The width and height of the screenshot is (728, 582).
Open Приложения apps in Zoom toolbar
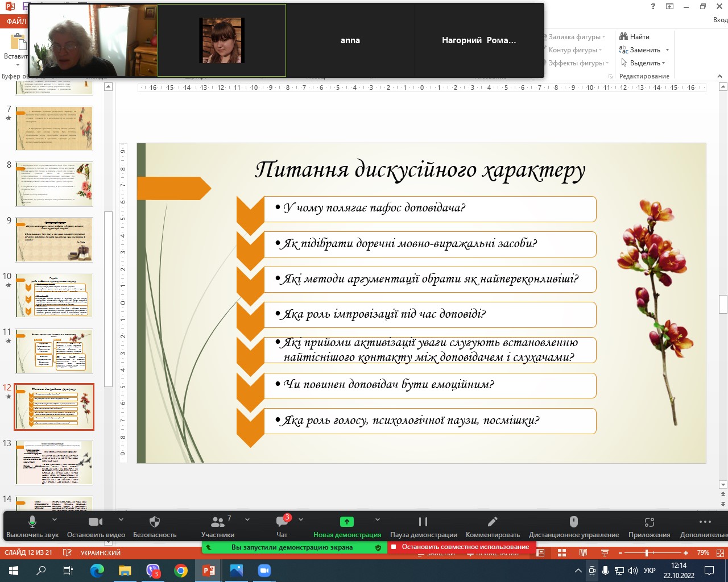pyautogui.click(x=649, y=526)
